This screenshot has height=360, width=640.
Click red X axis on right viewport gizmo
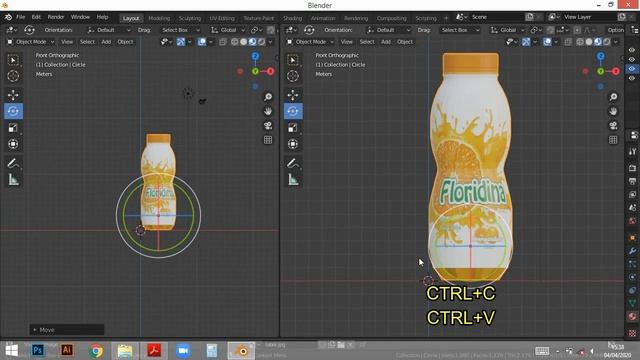[616, 71]
